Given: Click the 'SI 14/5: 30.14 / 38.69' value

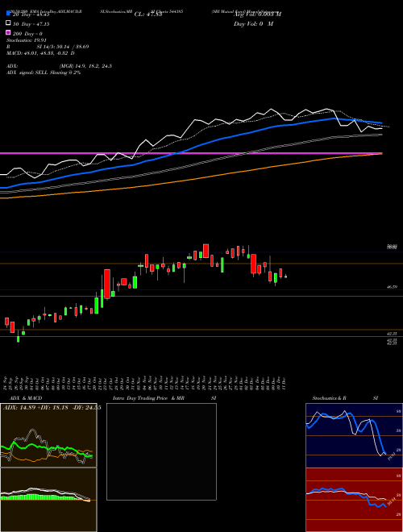Looking at the screenshot, I should (x=63, y=47).
